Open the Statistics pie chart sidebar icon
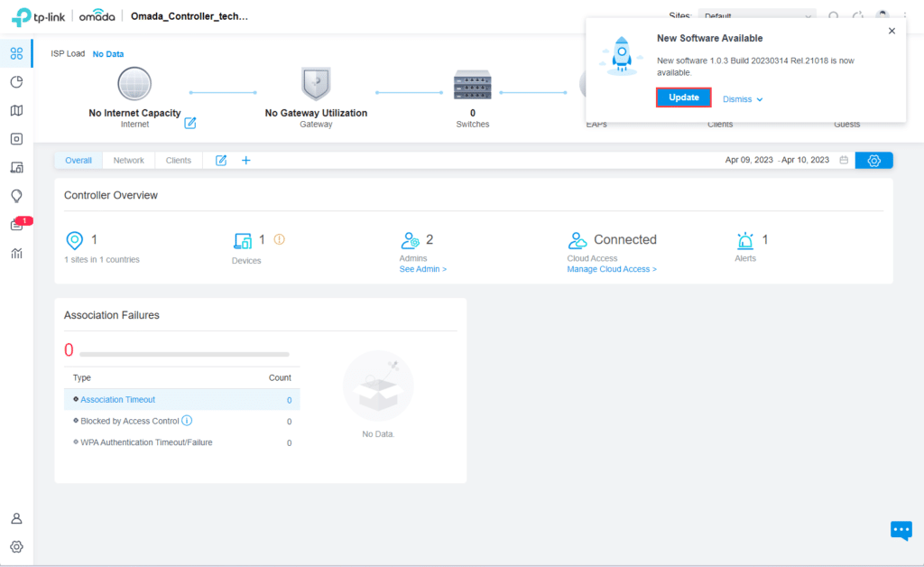This screenshot has width=924, height=567. (16, 82)
